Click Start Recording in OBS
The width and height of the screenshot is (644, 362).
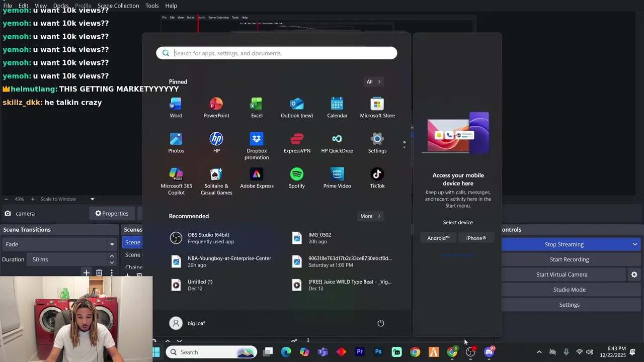(569, 259)
